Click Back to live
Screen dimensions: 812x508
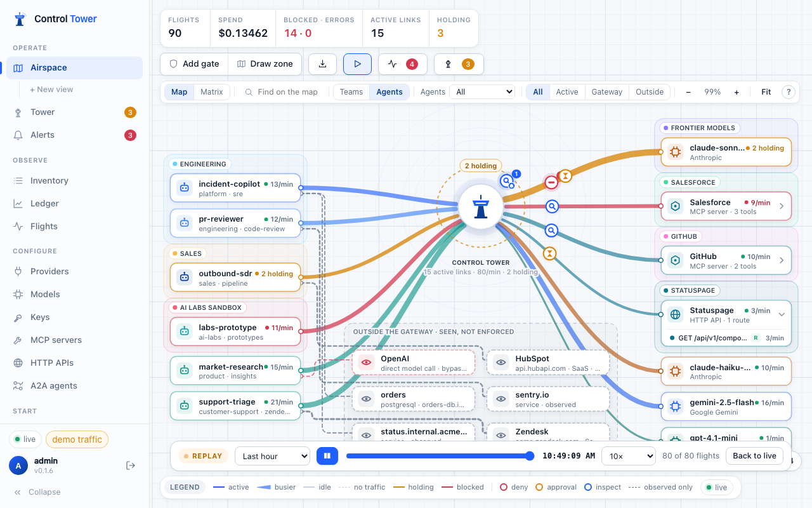(755, 456)
